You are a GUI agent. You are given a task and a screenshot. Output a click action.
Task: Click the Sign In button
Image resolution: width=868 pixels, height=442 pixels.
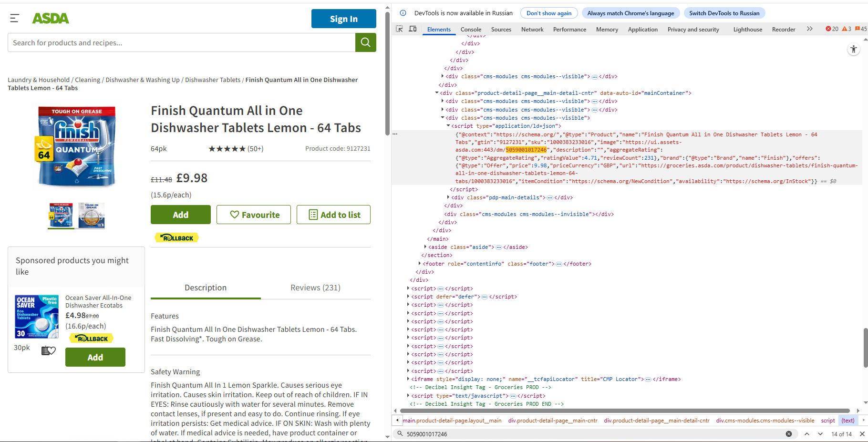coord(344,19)
